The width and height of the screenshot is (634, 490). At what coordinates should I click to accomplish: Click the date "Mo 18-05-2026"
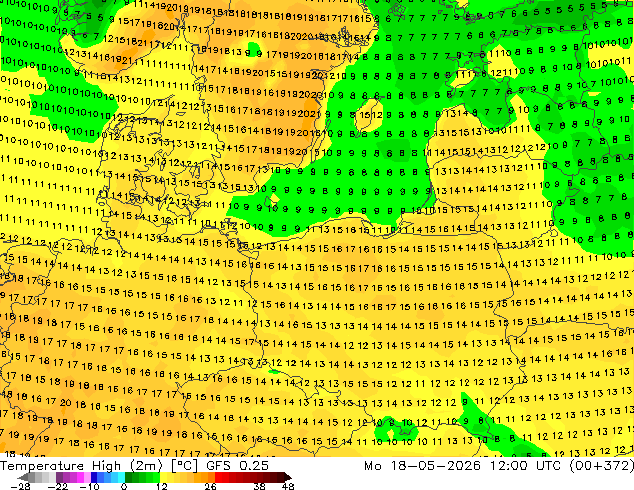coord(422,466)
